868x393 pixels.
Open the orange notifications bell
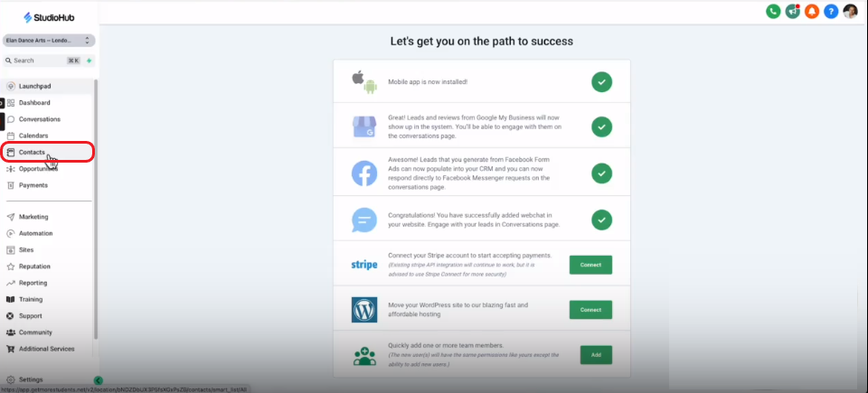point(812,11)
